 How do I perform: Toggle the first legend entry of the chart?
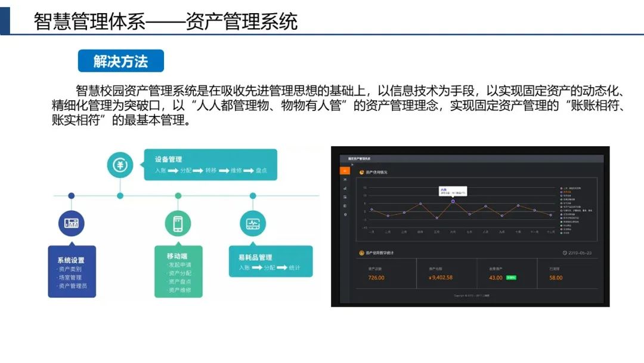point(571,188)
